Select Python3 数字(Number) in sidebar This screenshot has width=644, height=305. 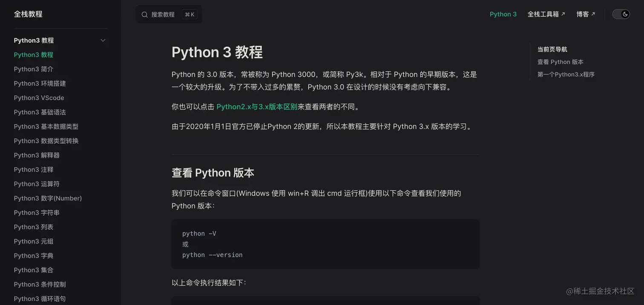coord(48,198)
